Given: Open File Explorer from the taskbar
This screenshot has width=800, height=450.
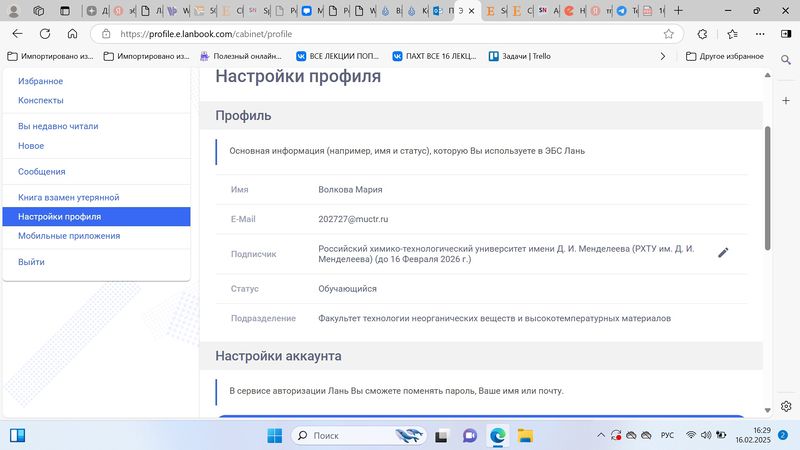Looking at the screenshot, I should pos(524,436).
